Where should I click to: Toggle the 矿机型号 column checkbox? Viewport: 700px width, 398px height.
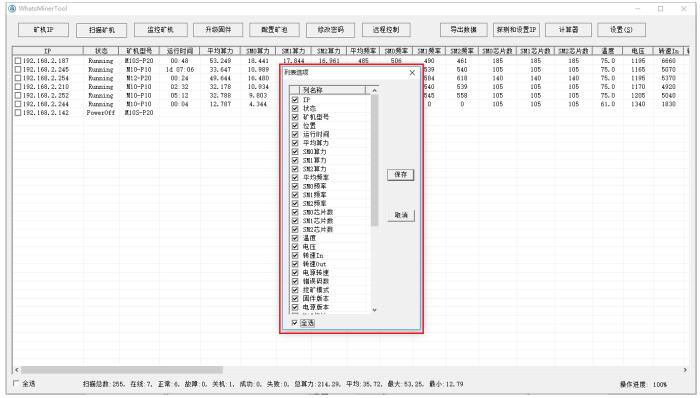pos(295,117)
